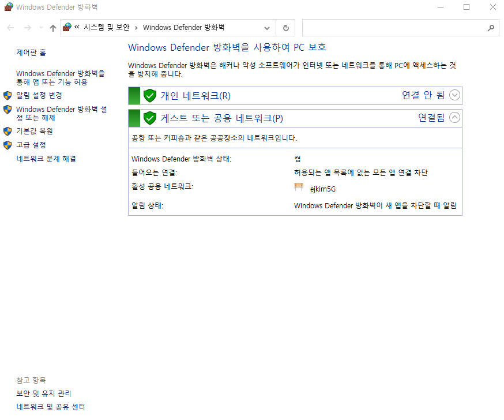Go up one level with the up arrow
Viewport: 504px width, 420px height.
(53, 28)
